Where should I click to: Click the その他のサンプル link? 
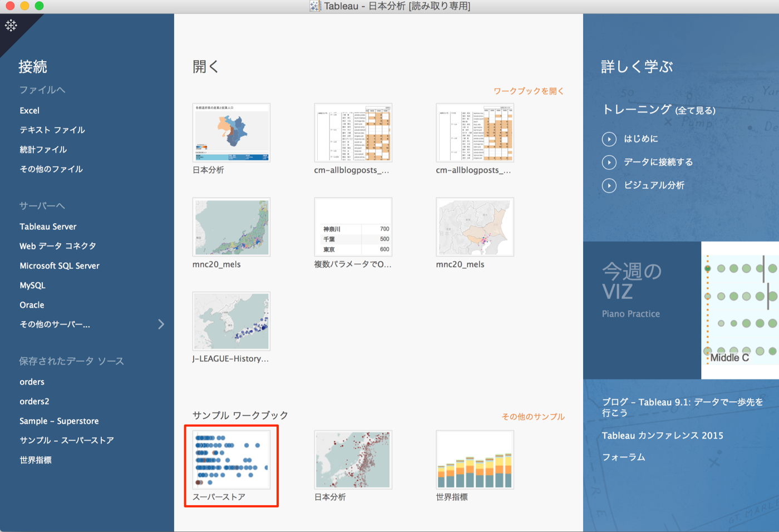coord(533,417)
